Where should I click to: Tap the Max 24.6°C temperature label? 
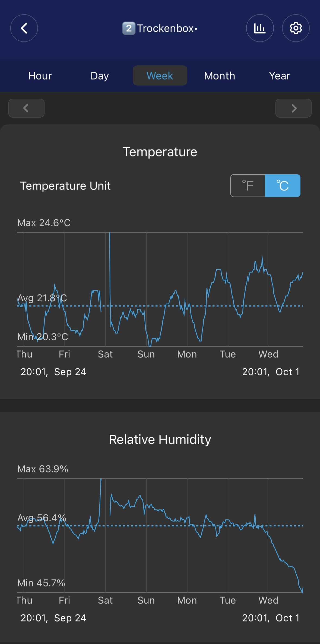point(44,223)
